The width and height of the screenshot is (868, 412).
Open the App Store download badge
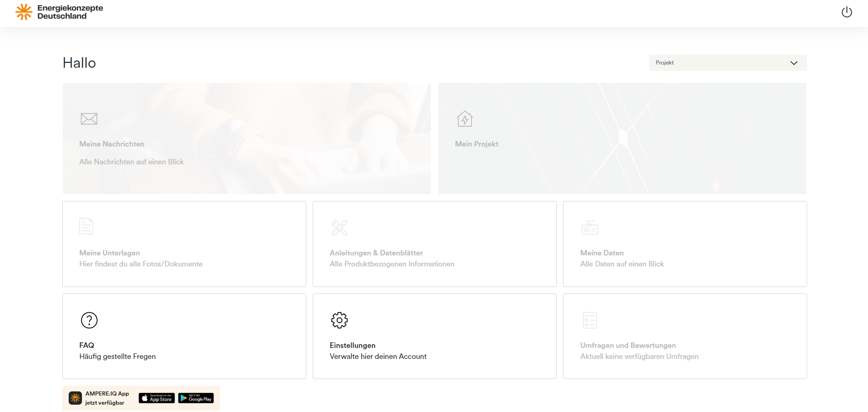157,398
